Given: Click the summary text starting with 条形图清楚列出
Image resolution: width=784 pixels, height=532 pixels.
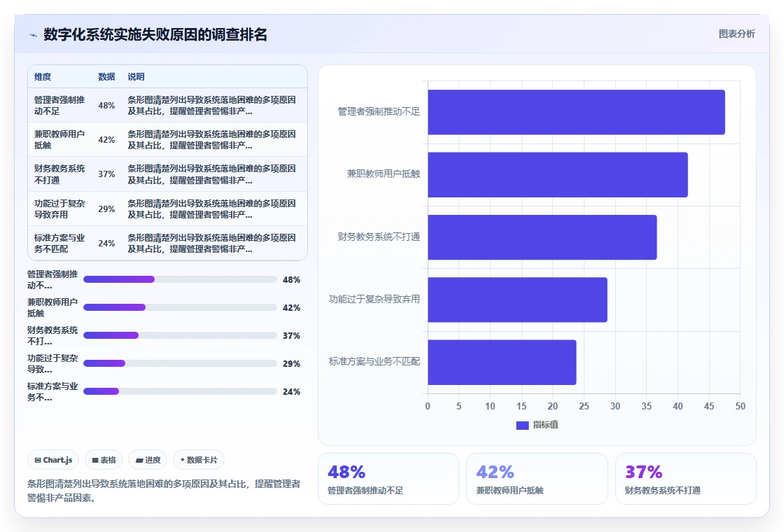Looking at the screenshot, I should tap(164, 491).
